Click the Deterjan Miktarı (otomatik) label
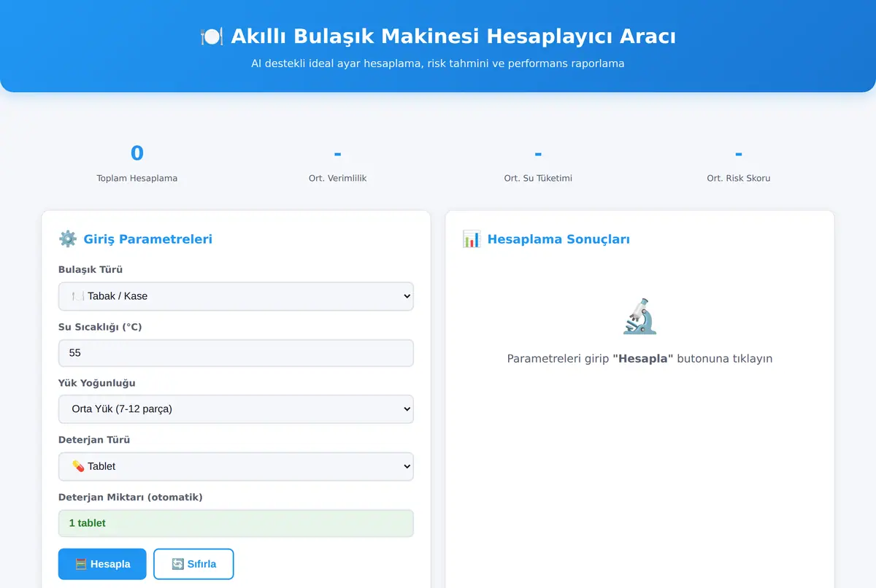 point(131,497)
